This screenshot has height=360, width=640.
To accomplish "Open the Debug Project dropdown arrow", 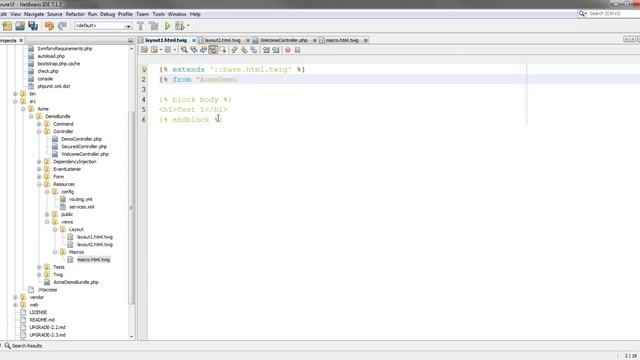I will coord(188,26).
